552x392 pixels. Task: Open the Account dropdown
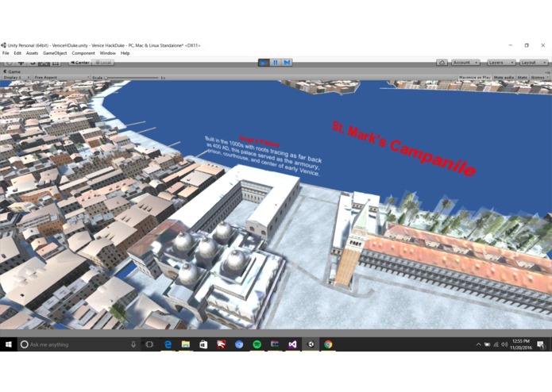coord(465,63)
